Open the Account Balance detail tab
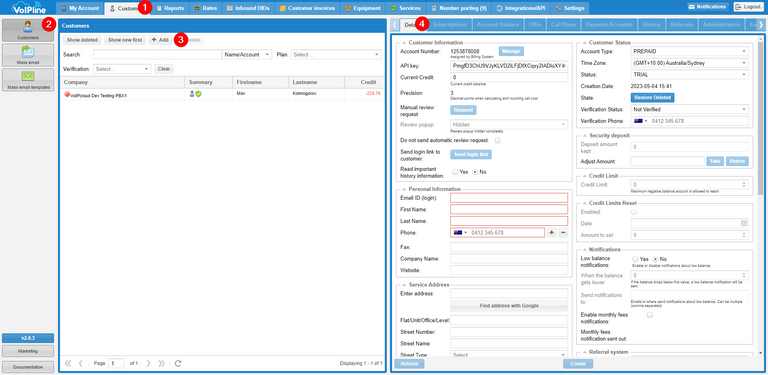768x375 pixels. pyautogui.click(x=498, y=24)
